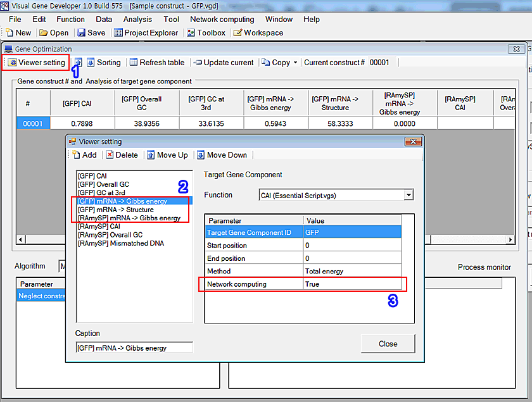Screen dimensions: 532x402
Task: Select construct row 00001
Action: (x=33, y=123)
